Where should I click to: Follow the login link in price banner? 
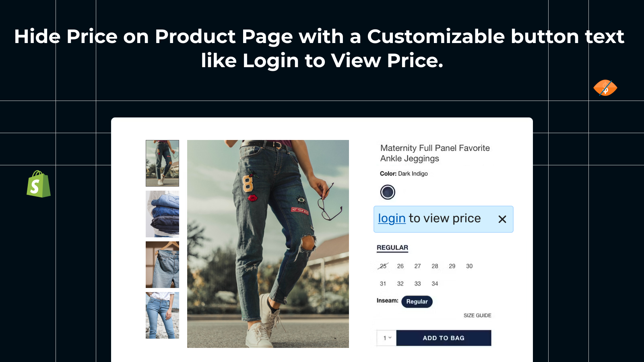click(392, 218)
